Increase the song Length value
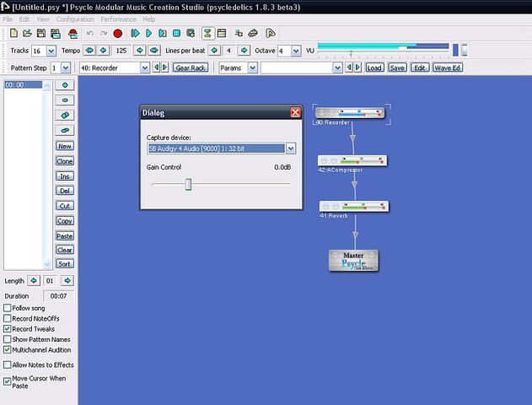This screenshot has width=532, height=405. tap(67, 281)
